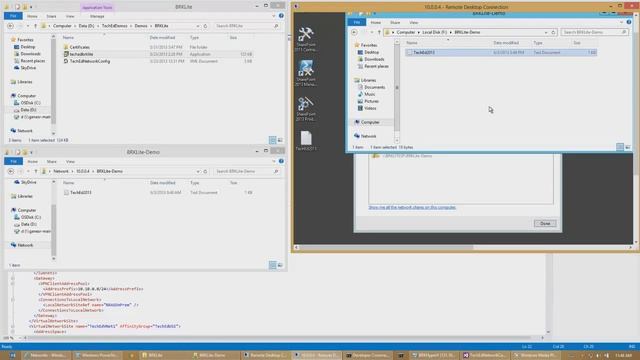
Task: Open Pictures library in remote Explorer
Action: [x=368, y=101]
